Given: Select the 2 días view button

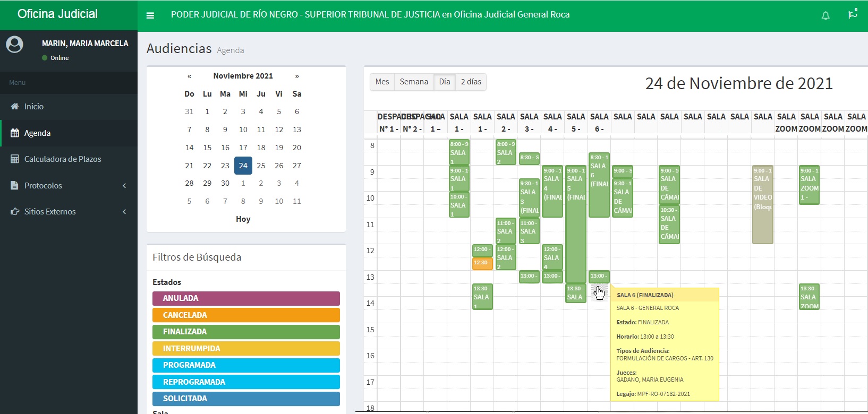Looking at the screenshot, I should [471, 82].
